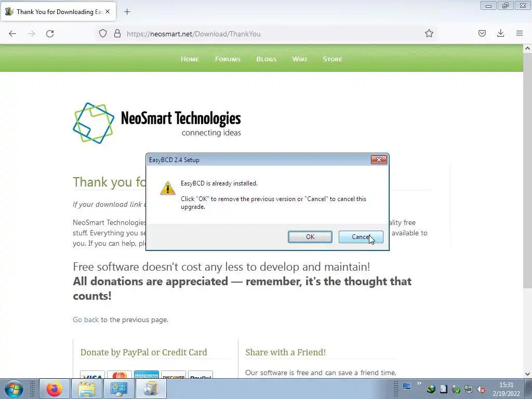Click the monitor icon in system tray
The height and width of the screenshot is (399, 532).
click(407, 386)
